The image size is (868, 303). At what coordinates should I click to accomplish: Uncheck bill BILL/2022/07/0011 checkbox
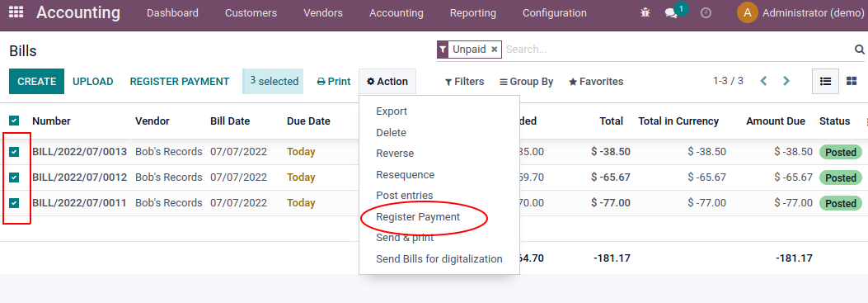point(14,204)
